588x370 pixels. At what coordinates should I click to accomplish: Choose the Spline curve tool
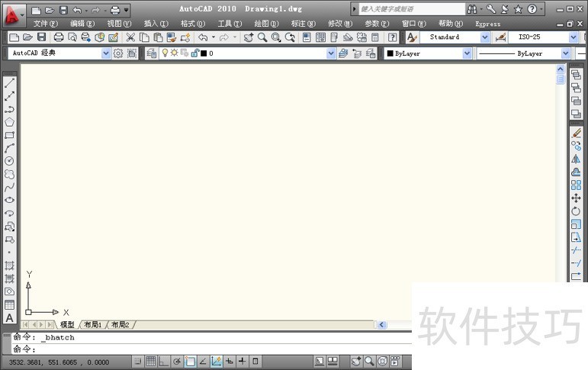pyautogui.click(x=9, y=187)
